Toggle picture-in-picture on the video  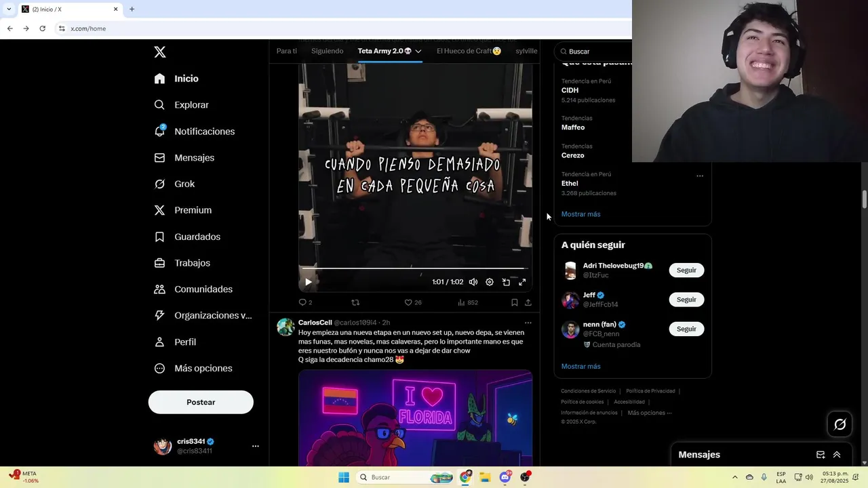(506, 282)
